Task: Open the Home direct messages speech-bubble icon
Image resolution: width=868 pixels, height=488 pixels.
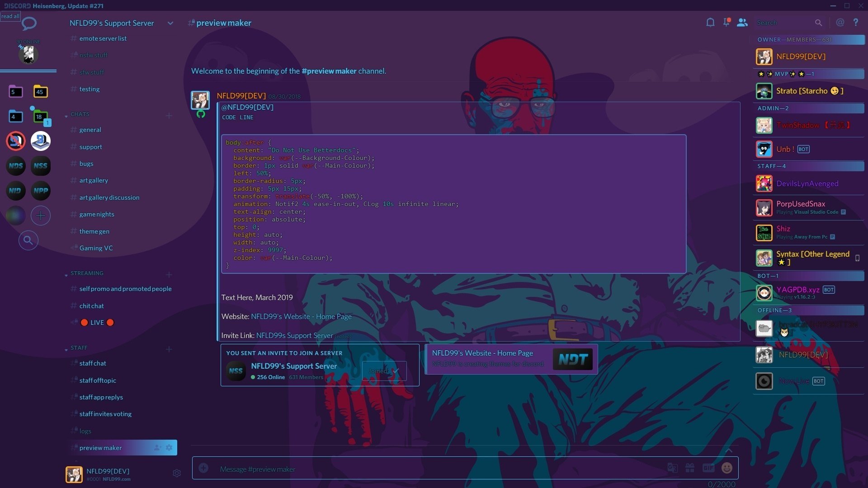Action: coord(29,23)
